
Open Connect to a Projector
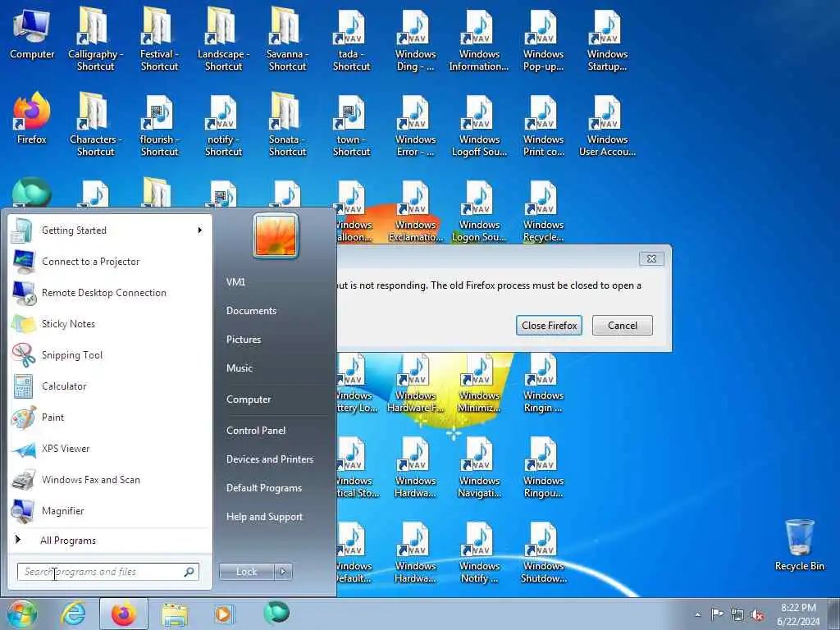click(x=110, y=262)
